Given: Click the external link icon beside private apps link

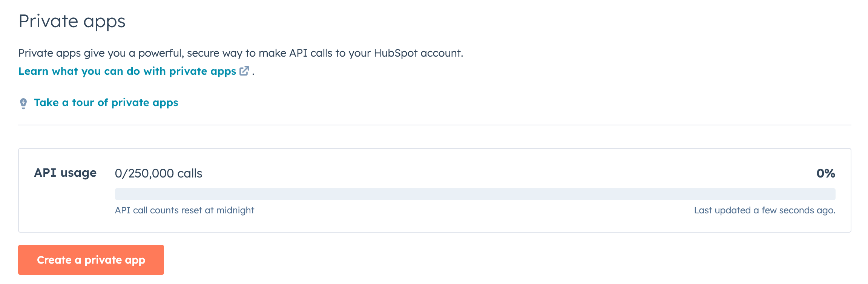Looking at the screenshot, I should (244, 70).
